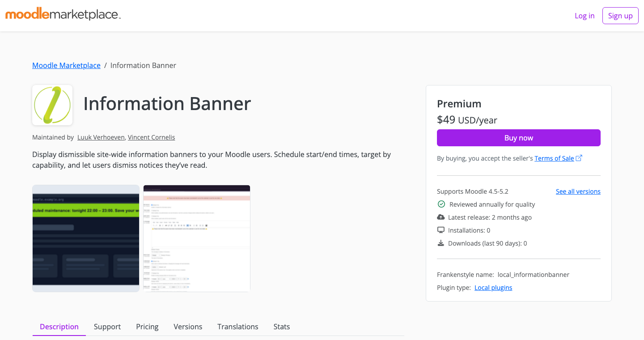The width and height of the screenshot is (644, 340).
Task: Click the Reviewed annually for quality text
Action: pos(492,204)
